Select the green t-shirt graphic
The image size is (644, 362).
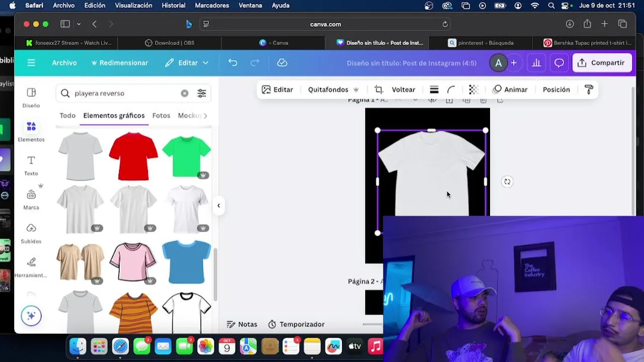186,156
